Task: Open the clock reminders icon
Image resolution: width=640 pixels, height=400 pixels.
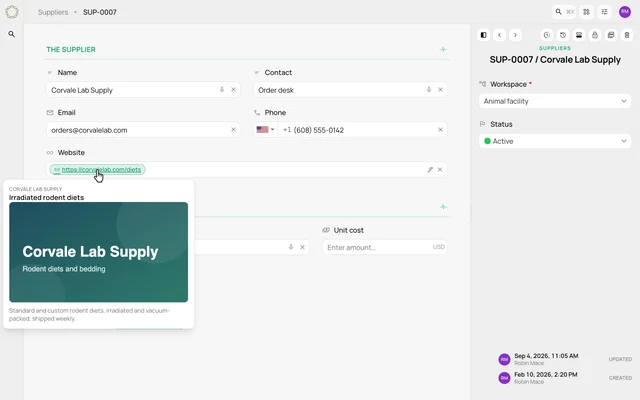Action: pos(547,35)
